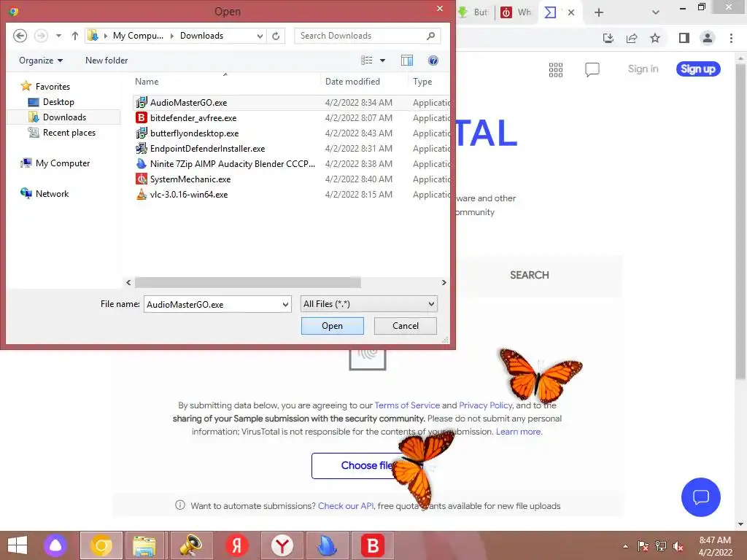The height and width of the screenshot is (560, 747).
Task: Open Help with the question mark icon
Action: coord(433,61)
